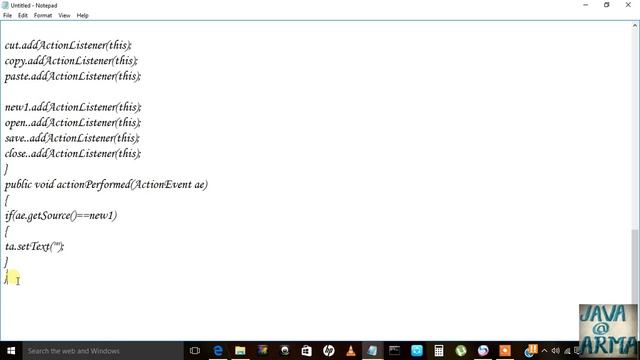
Task: Open the Command Prompt taskbar icon
Action: click(395, 351)
